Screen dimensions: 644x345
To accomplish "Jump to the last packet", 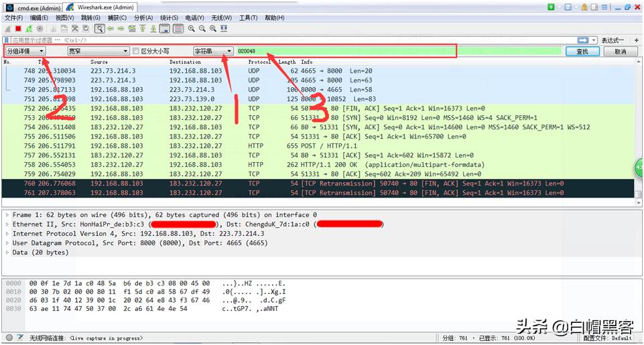I will pos(153,29).
